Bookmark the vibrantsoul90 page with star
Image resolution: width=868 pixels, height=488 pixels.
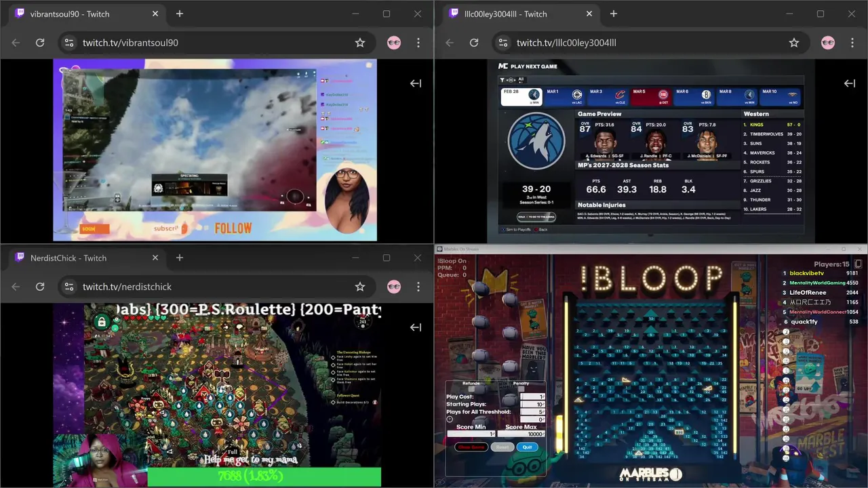pos(360,43)
